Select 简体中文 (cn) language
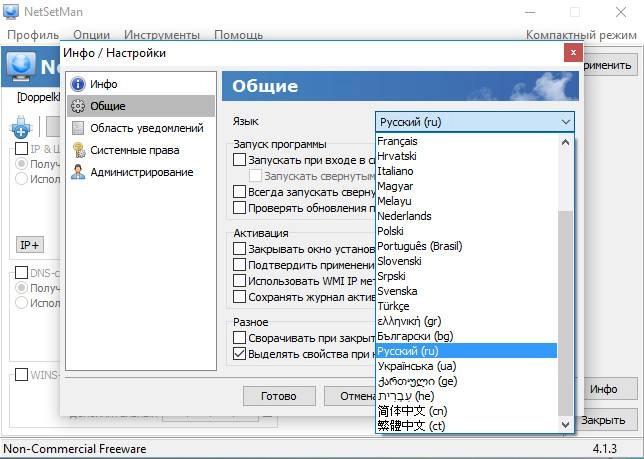This screenshot has height=459, width=644. [x=467, y=411]
